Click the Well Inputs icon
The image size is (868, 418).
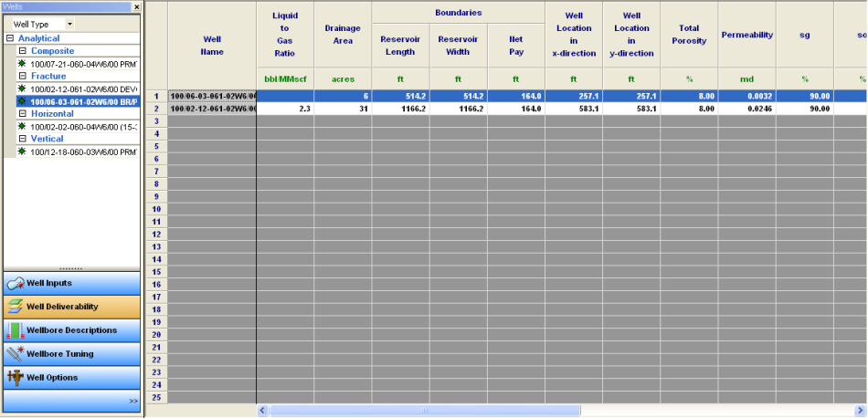[x=15, y=283]
